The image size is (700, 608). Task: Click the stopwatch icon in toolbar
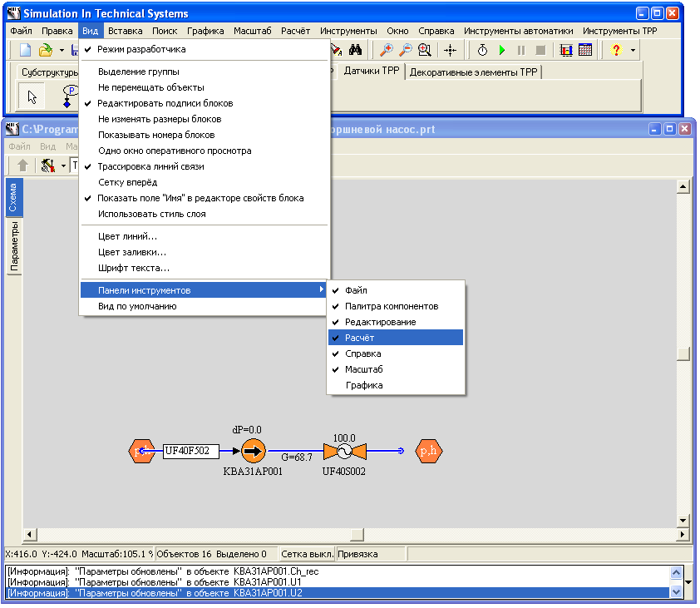pyautogui.click(x=482, y=51)
